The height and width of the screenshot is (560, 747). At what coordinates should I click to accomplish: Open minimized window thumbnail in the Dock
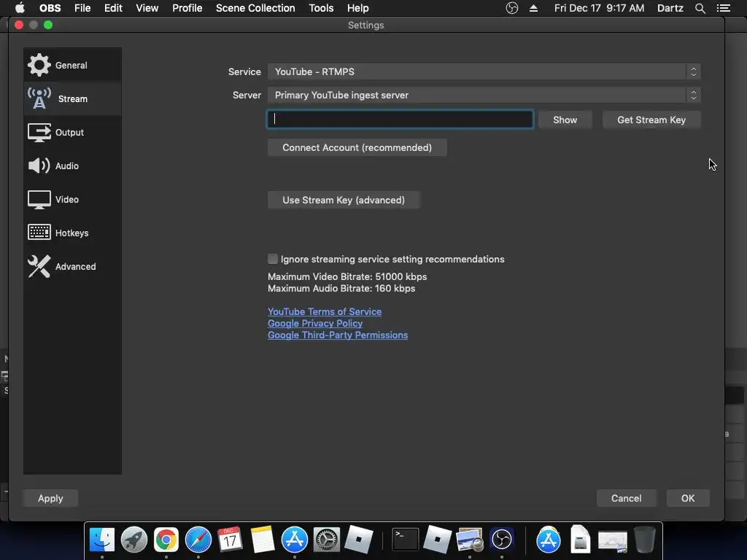613,540
